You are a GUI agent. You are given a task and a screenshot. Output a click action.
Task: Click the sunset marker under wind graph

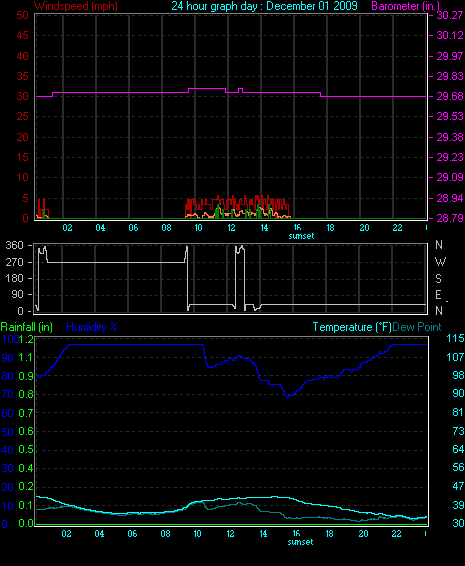click(301, 236)
